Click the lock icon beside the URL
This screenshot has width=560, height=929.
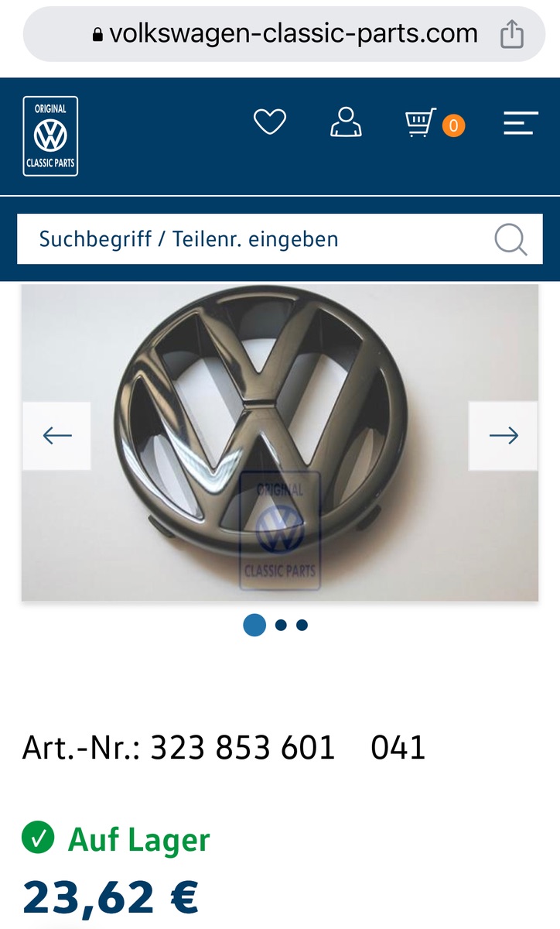point(97,35)
